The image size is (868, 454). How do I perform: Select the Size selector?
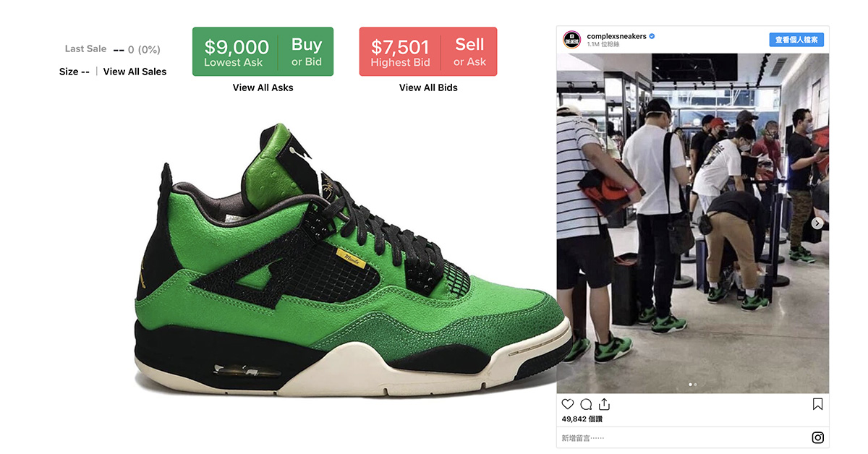tap(75, 72)
